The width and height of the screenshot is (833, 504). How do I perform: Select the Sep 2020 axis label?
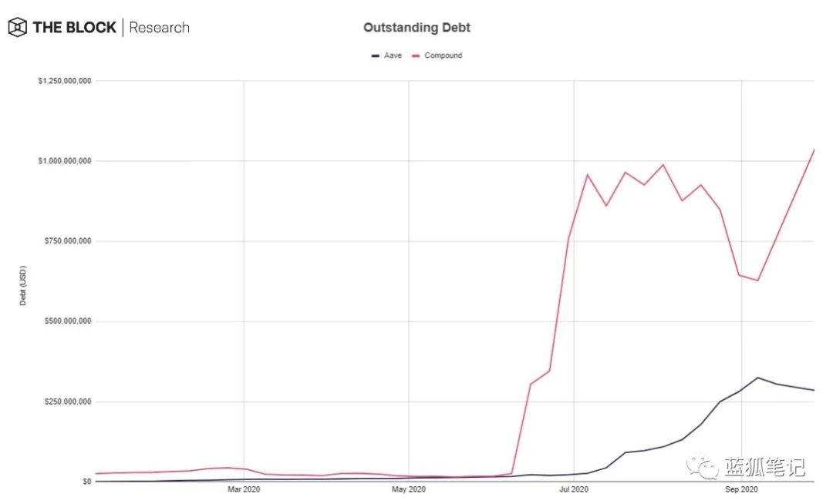pyautogui.click(x=741, y=489)
